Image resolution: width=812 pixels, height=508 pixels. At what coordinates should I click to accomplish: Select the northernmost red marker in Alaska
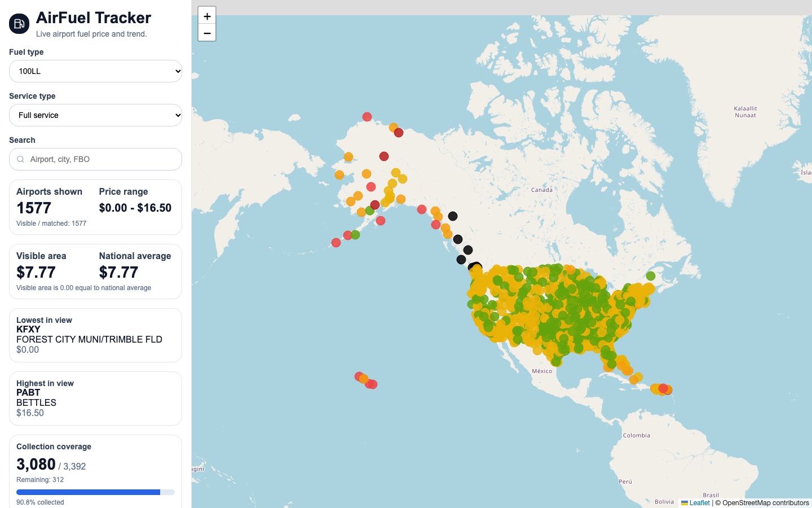click(x=367, y=117)
